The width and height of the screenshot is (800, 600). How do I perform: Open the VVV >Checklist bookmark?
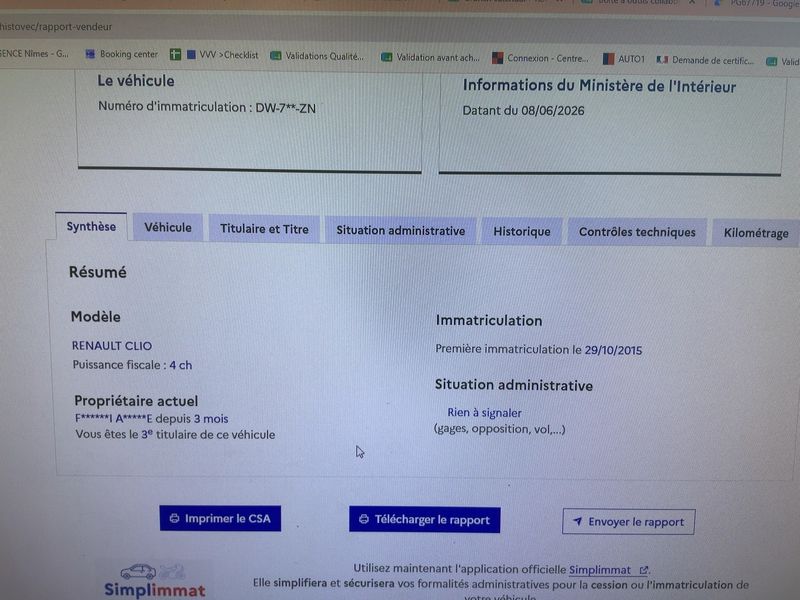(x=222, y=55)
